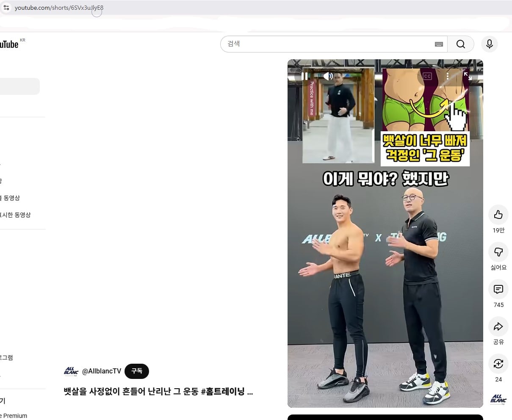View site info in address bar
Screen dimensions: 512x420
click(x=6, y=8)
